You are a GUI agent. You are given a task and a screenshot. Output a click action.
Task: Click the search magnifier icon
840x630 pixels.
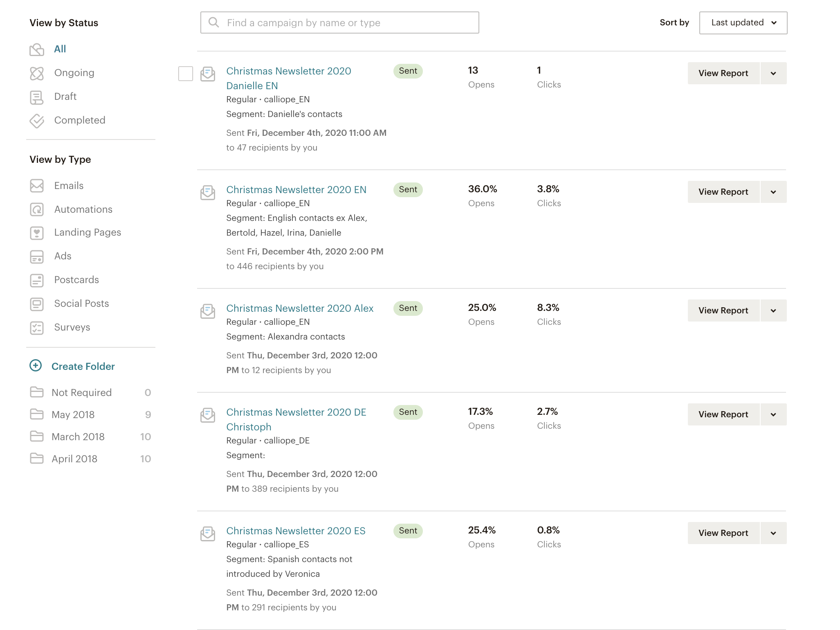click(213, 22)
